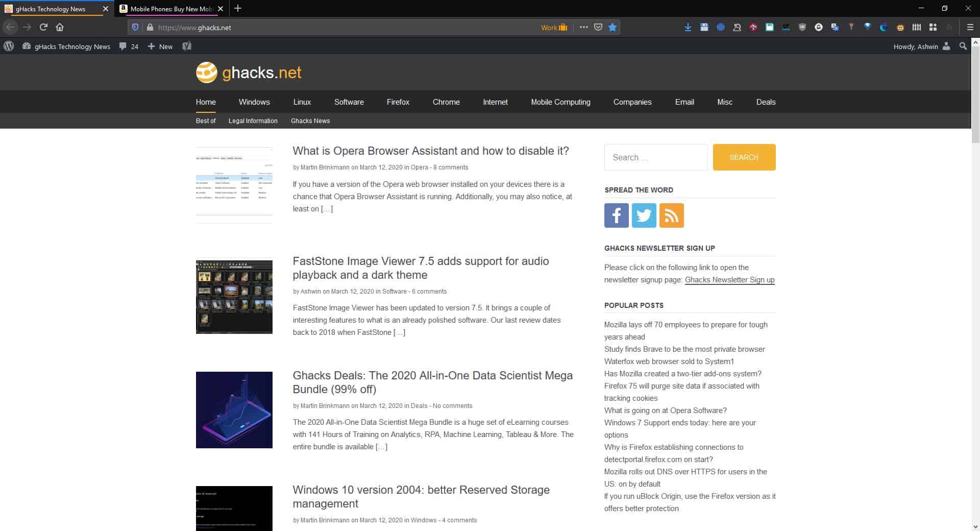Open Study finds Brave most private post
The width and height of the screenshot is (980, 531).
coord(684,349)
